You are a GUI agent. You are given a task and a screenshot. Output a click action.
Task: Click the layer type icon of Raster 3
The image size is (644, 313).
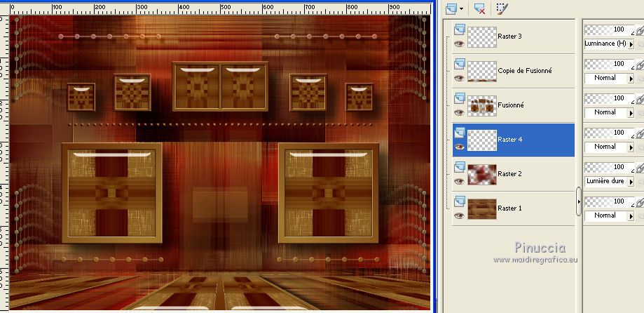click(x=460, y=29)
